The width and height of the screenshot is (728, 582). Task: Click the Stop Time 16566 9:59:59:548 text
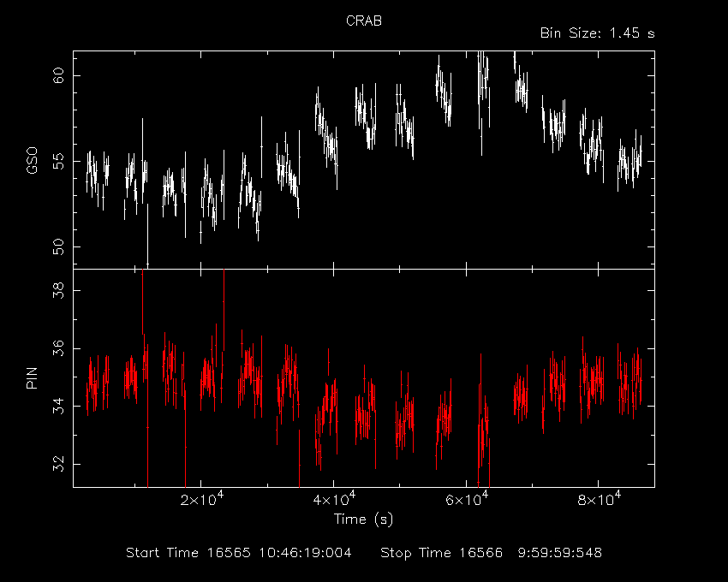tap(492, 553)
